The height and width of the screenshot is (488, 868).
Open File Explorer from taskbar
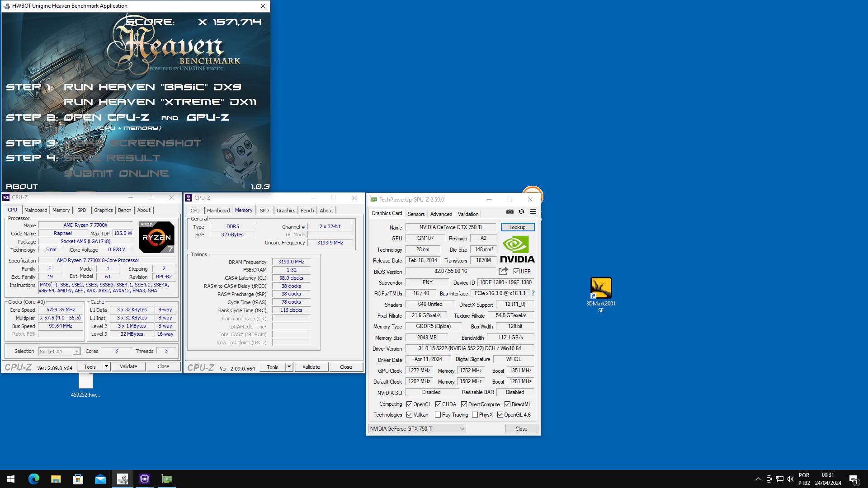coord(56,479)
